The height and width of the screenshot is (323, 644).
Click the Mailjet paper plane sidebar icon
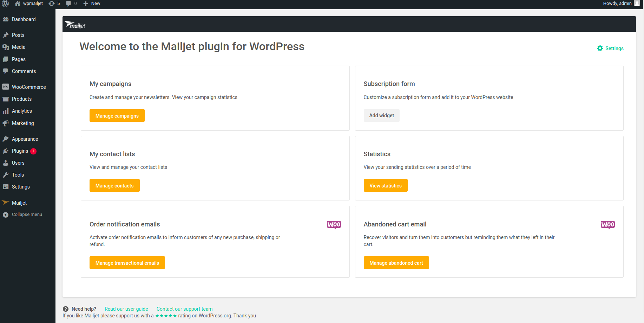point(6,203)
